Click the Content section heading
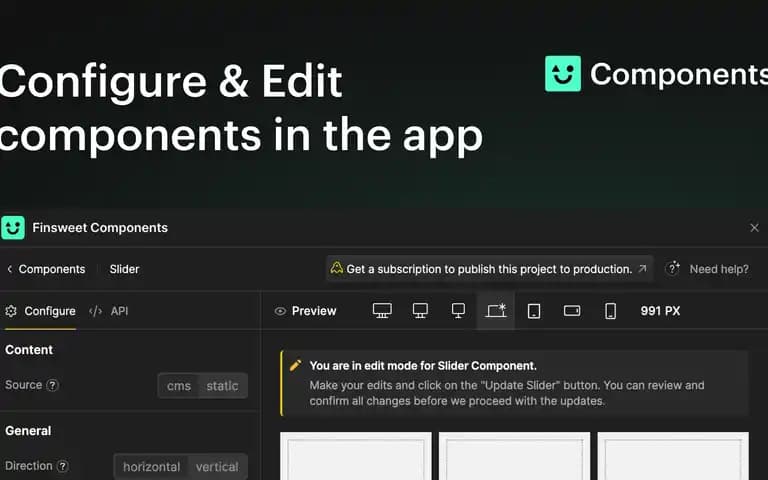The image size is (768, 480). pyautogui.click(x=29, y=350)
